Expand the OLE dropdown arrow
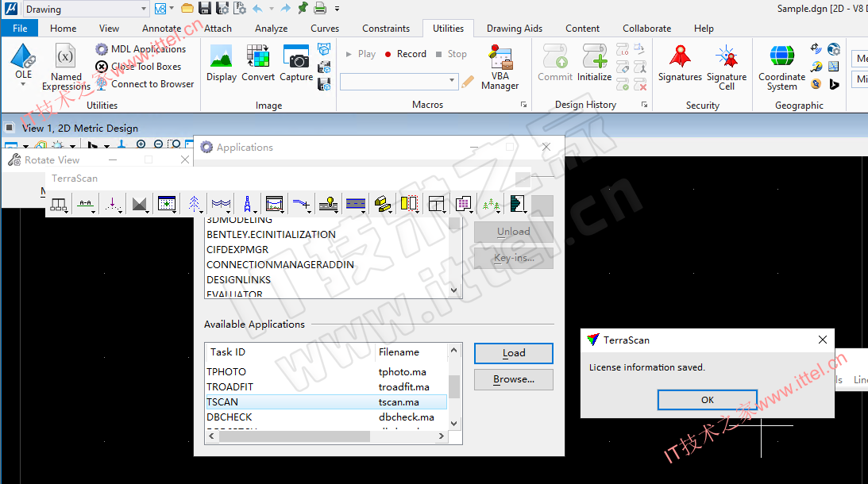This screenshot has height=484, width=868. point(23,84)
